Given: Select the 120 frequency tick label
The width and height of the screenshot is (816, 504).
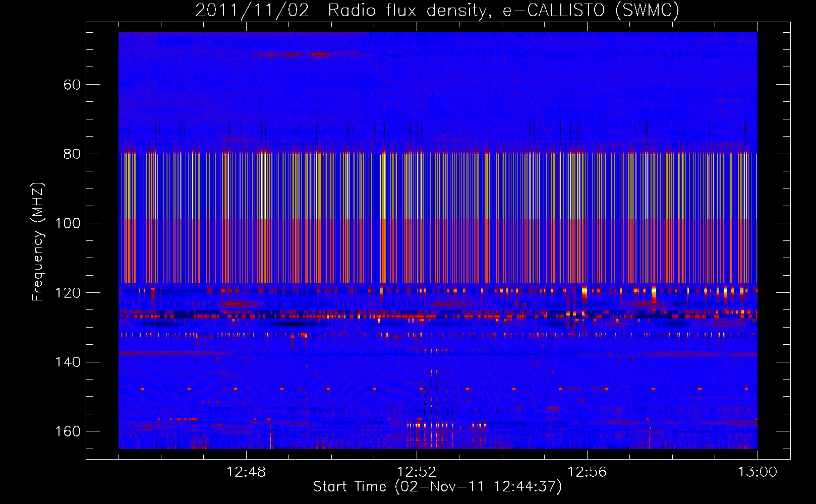Looking at the screenshot, I should [68, 293].
